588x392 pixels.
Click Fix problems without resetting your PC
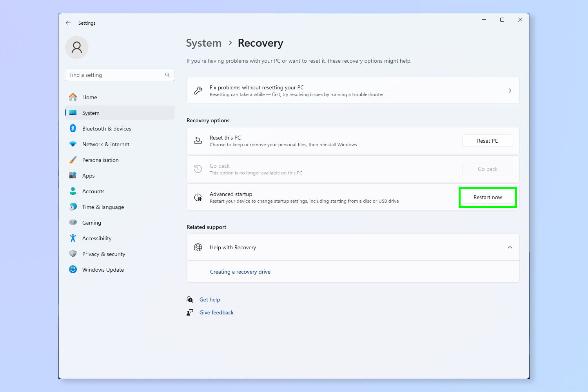tap(353, 91)
